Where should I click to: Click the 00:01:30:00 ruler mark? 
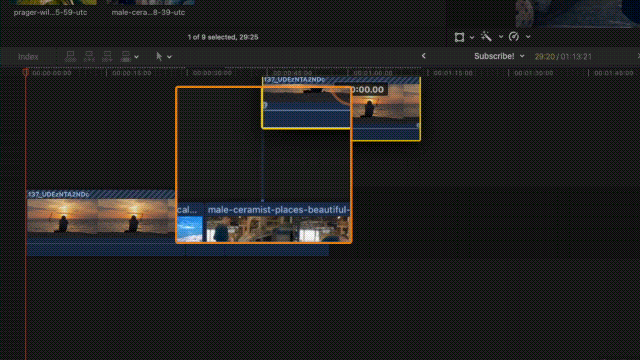pyautogui.click(x=533, y=73)
